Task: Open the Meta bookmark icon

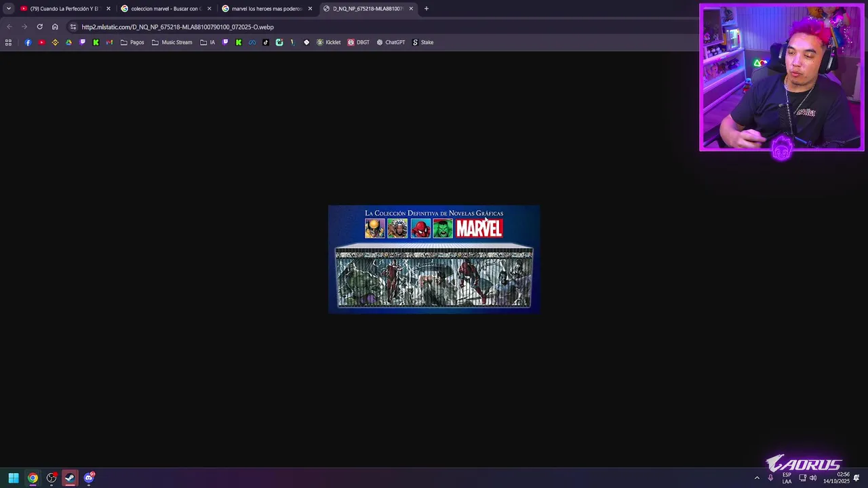Action: (x=252, y=42)
